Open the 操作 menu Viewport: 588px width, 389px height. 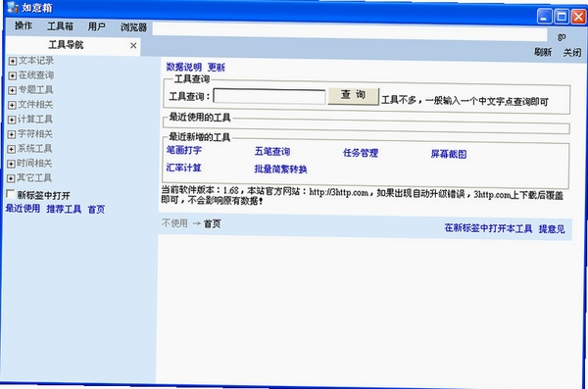point(24,25)
